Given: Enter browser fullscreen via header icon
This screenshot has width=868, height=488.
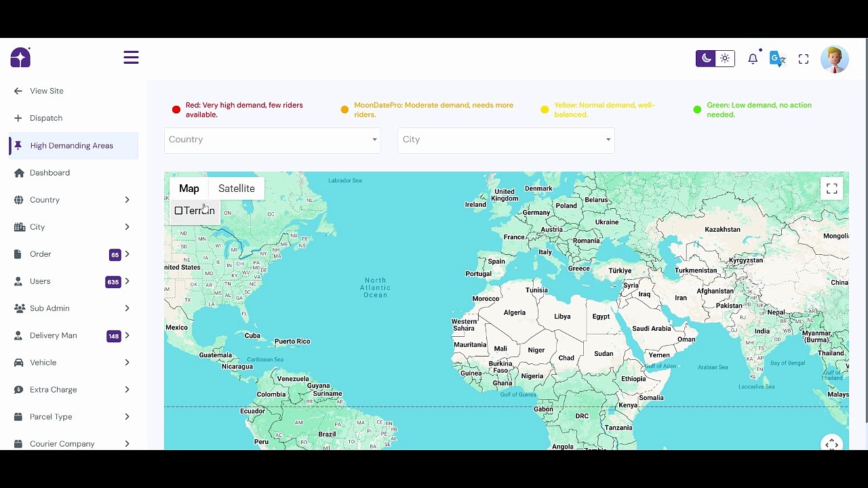Looking at the screenshot, I should coord(804,59).
